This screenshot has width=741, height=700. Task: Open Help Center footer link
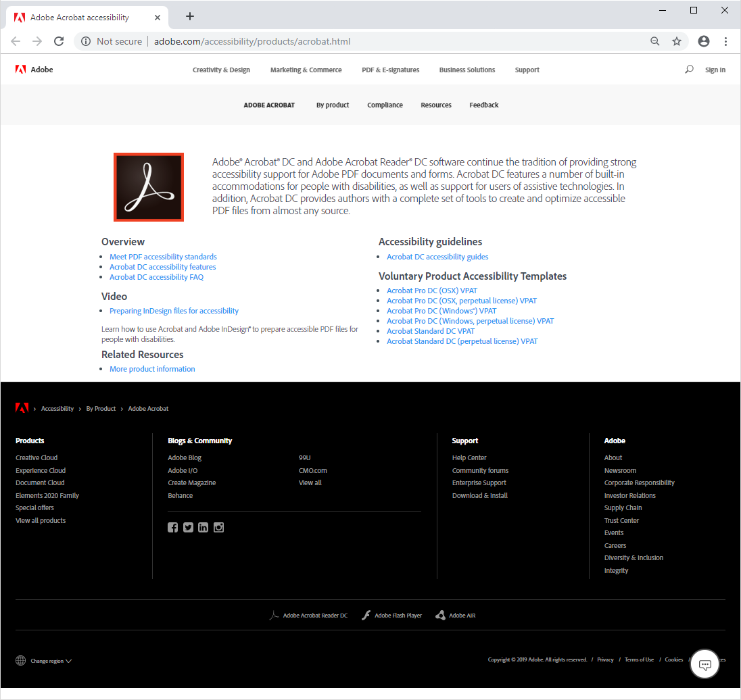(x=469, y=457)
